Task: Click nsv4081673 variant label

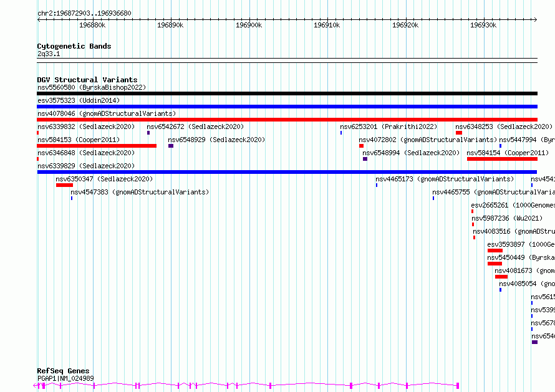Action: coord(525,270)
